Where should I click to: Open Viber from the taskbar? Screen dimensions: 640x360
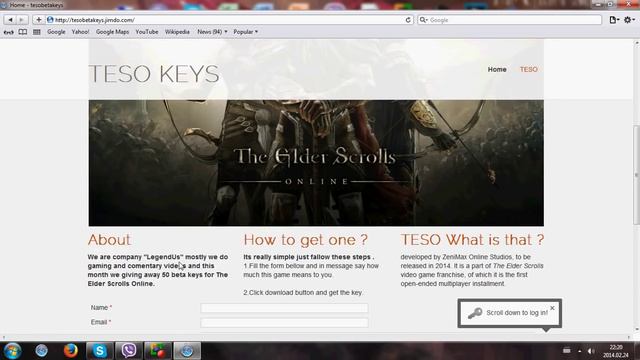tap(129, 351)
